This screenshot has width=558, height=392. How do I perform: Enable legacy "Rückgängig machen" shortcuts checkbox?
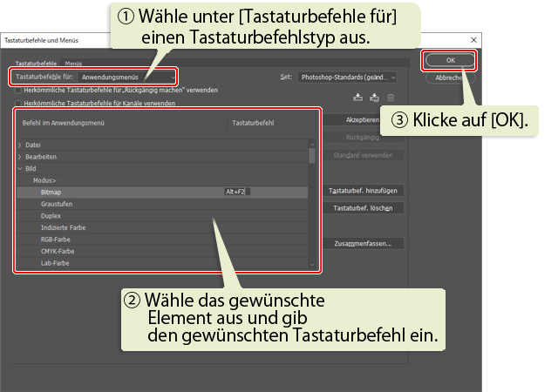click(18, 90)
